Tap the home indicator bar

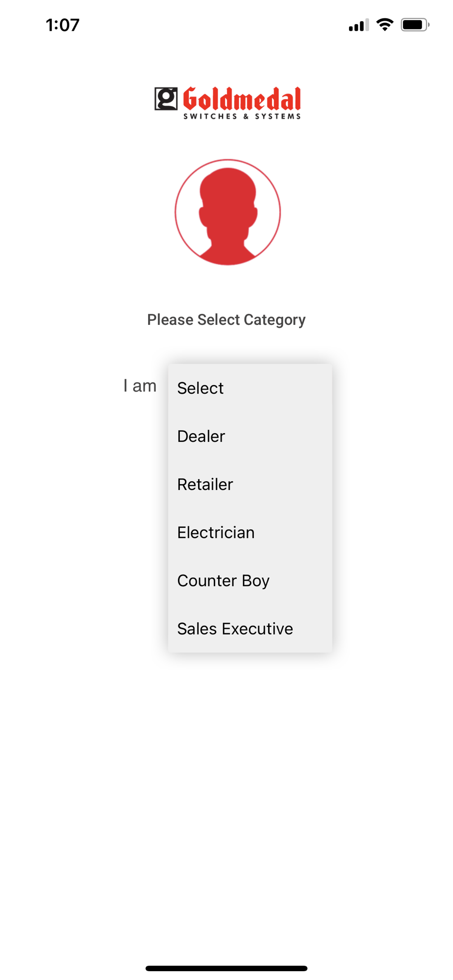pos(226,968)
